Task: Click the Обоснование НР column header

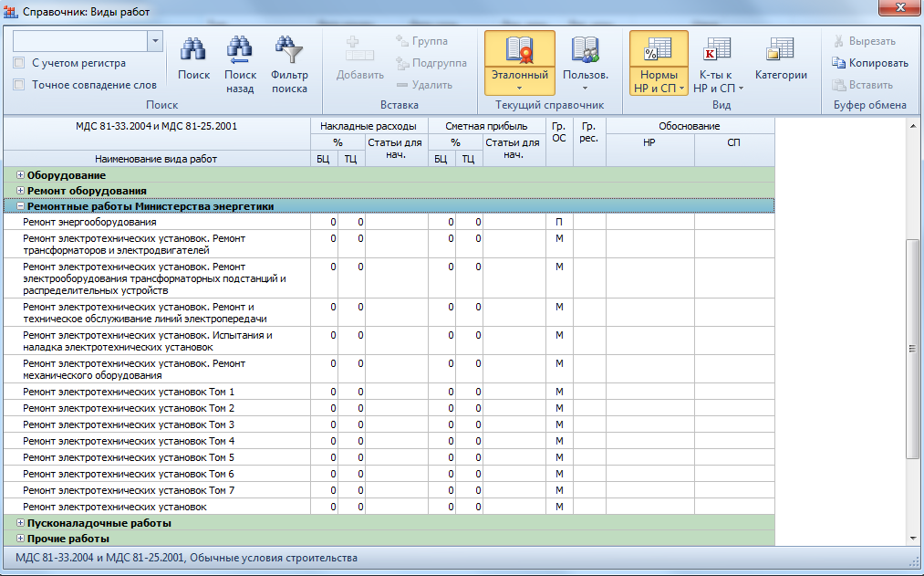Action: tap(649, 144)
